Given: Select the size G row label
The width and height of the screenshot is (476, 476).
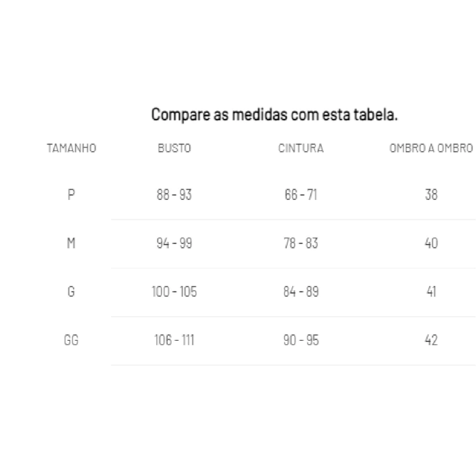Looking at the screenshot, I should click(71, 292).
